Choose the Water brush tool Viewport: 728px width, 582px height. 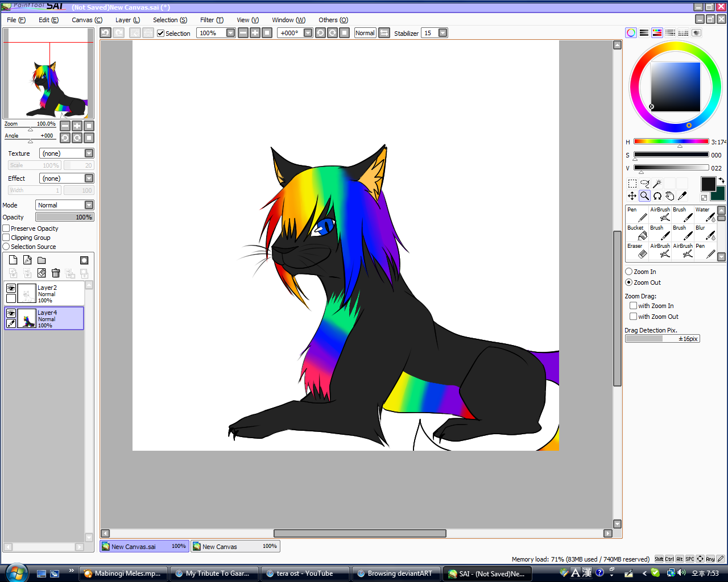705,215
